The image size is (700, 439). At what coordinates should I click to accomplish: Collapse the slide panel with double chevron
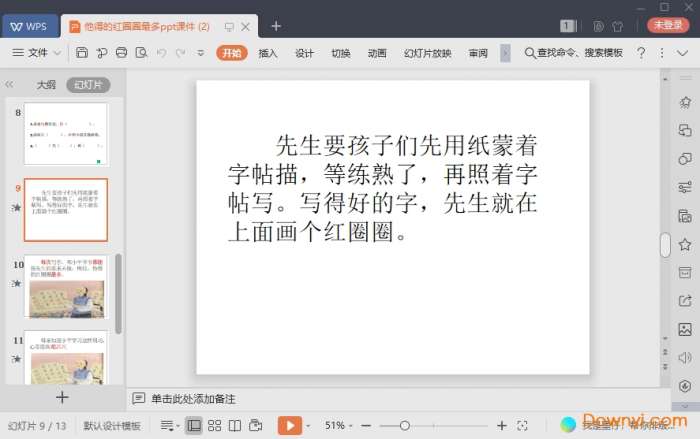pos(9,84)
